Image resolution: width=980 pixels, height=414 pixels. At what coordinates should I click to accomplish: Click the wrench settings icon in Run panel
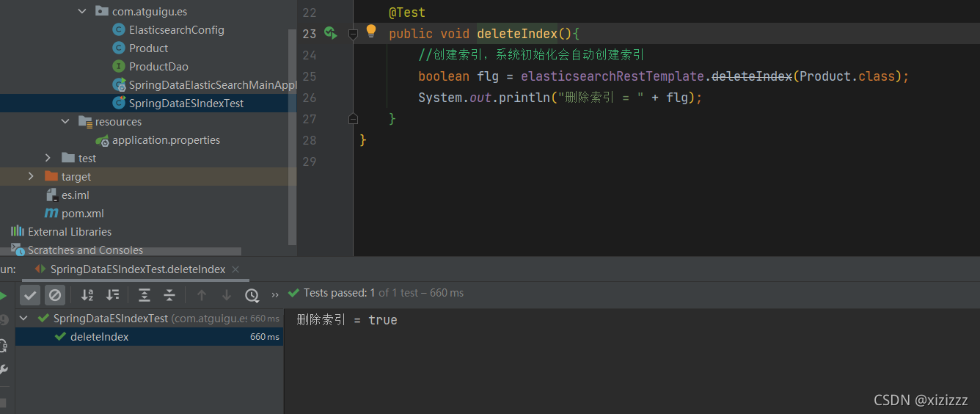click(x=3, y=369)
